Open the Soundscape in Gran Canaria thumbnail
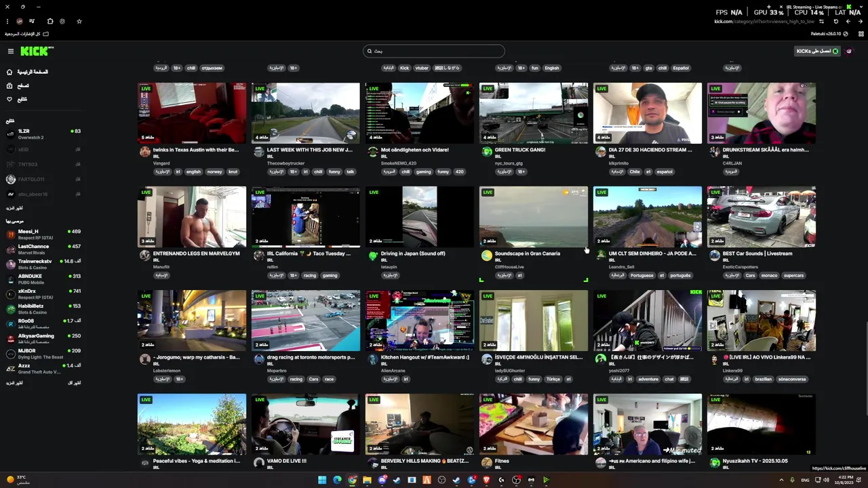 pos(534,217)
